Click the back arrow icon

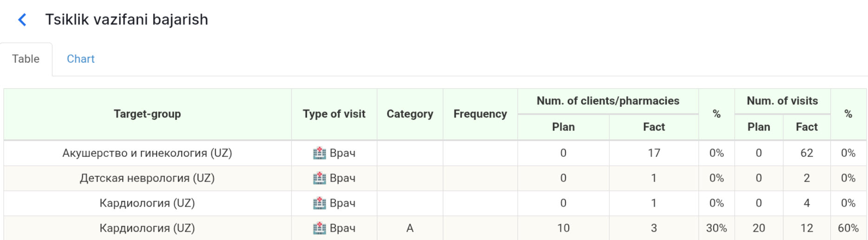click(x=22, y=20)
